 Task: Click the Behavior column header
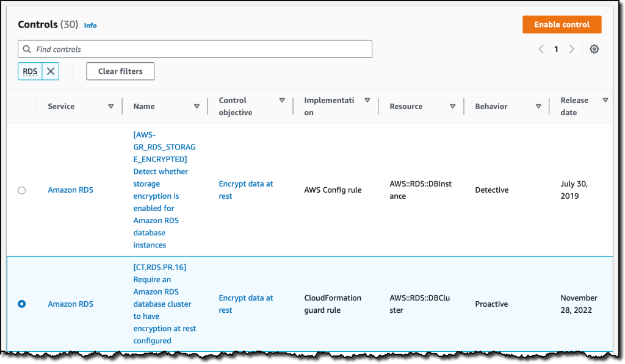491,106
